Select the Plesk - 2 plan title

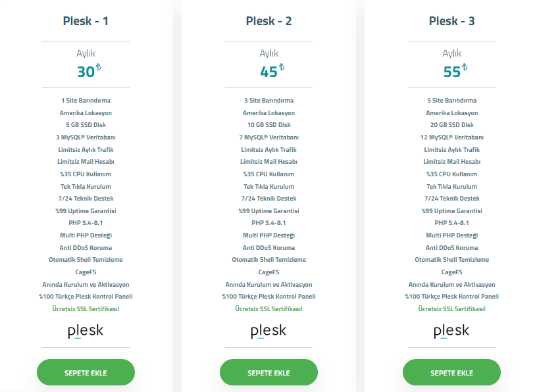tap(268, 21)
